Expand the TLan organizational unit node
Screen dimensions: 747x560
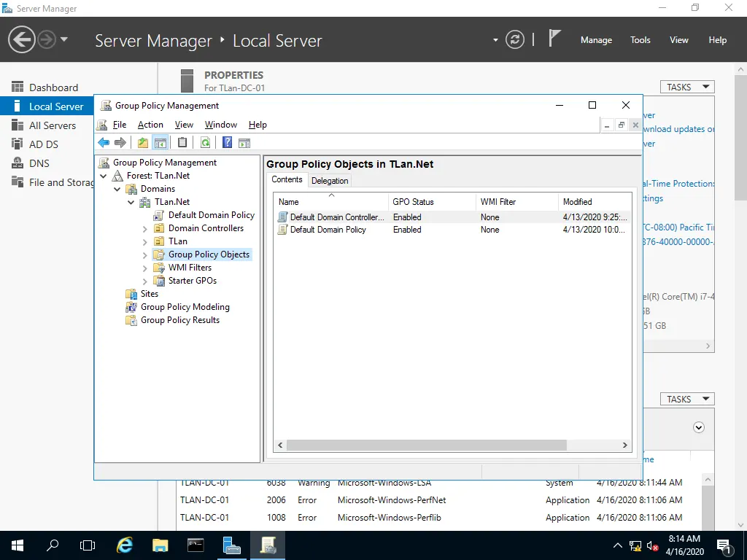coord(145,242)
